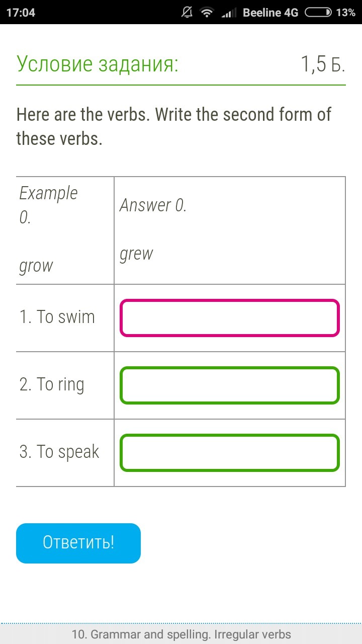Click the '2. To ring' verb cell
The width and height of the screenshot is (362, 644).
[x=52, y=385]
